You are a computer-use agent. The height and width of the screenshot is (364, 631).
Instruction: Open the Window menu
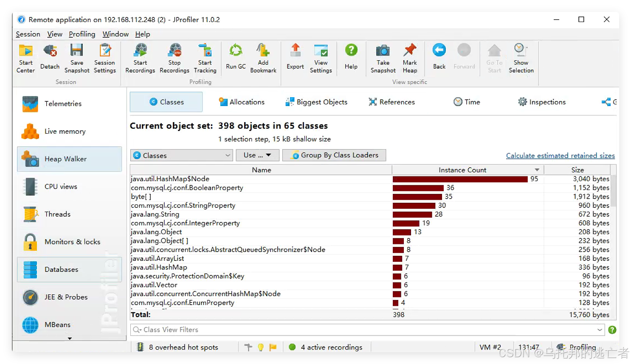[115, 34]
